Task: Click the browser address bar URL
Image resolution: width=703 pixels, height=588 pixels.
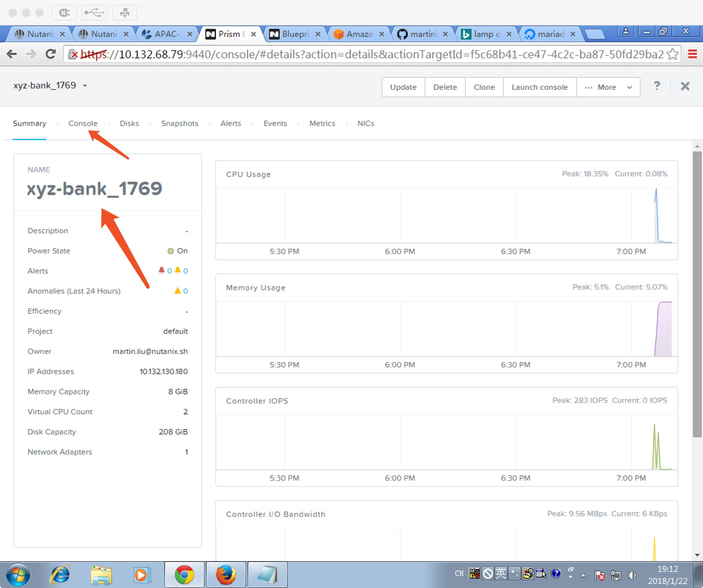Action: [x=372, y=54]
